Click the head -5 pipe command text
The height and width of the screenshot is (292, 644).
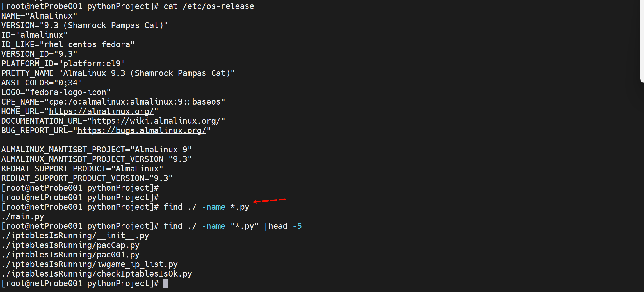(285, 226)
